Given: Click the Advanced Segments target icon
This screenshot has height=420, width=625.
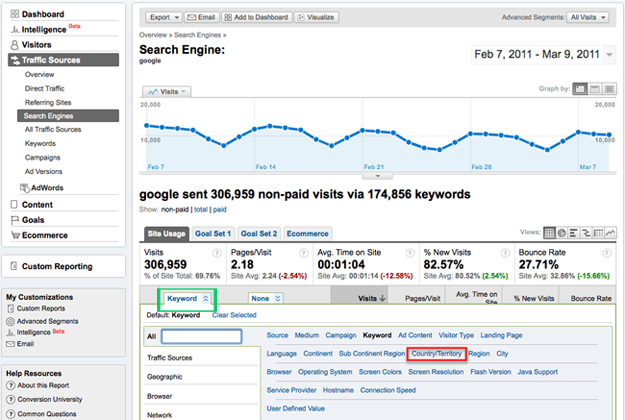Looking at the screenshot, I should point(10,321).
